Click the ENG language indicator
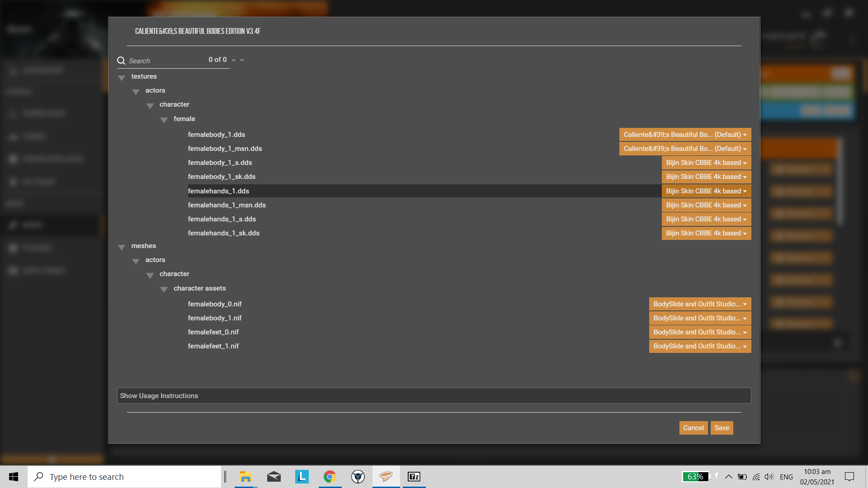Viewport: 868px width, 488px height. pyautogui.click(x=787, y=477)
